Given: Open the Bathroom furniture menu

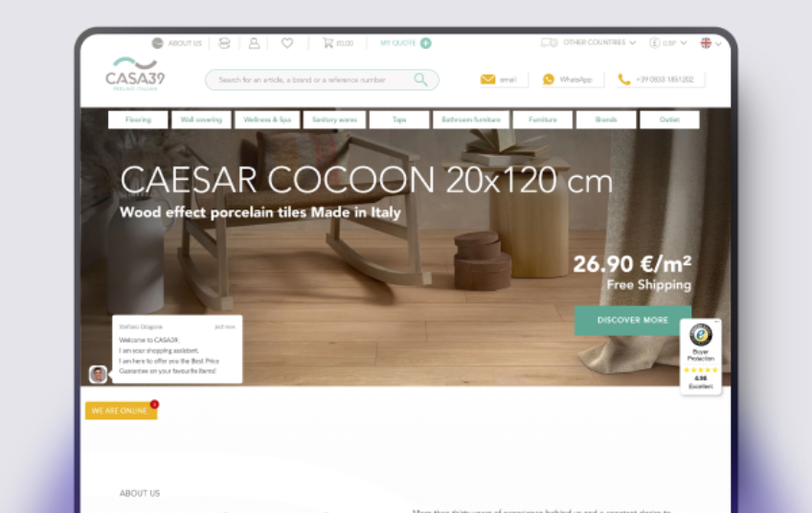Looking at the screenshot, I should coord(471,120).
